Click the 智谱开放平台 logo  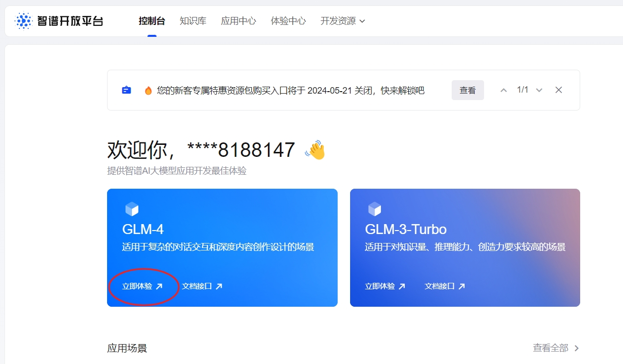[59, 21]
